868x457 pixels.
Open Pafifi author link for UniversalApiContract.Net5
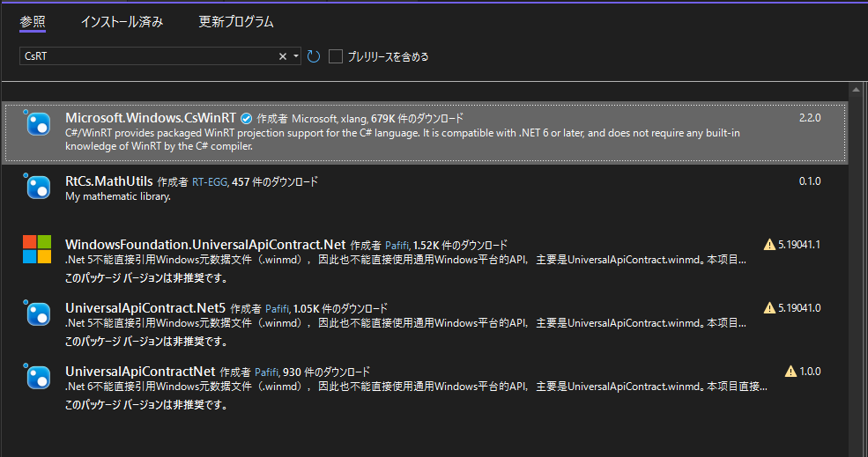pyautogui.click(x=278, y=309)
